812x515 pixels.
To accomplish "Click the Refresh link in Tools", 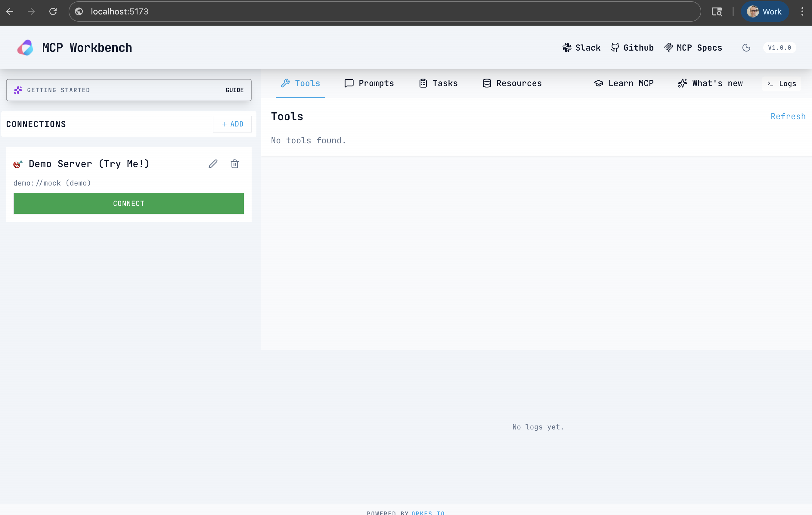I will [788, 117].
